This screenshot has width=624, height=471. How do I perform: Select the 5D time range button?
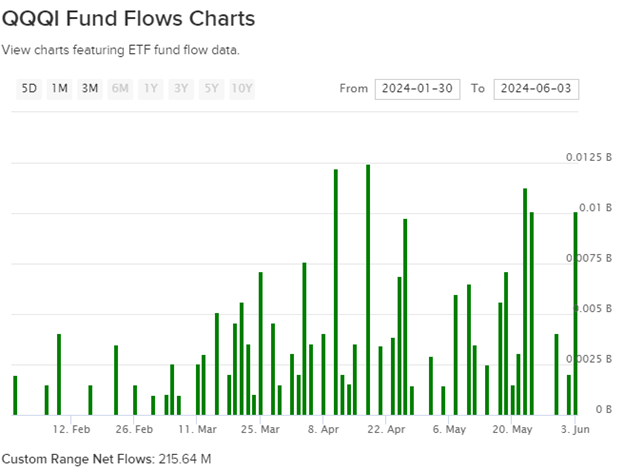(29, 89)
